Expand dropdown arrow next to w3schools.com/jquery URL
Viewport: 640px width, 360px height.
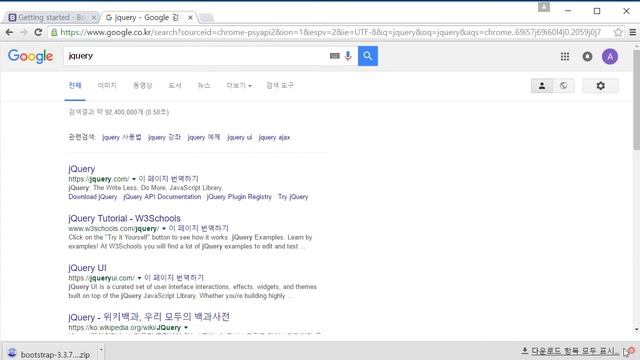tap(164, 229)
